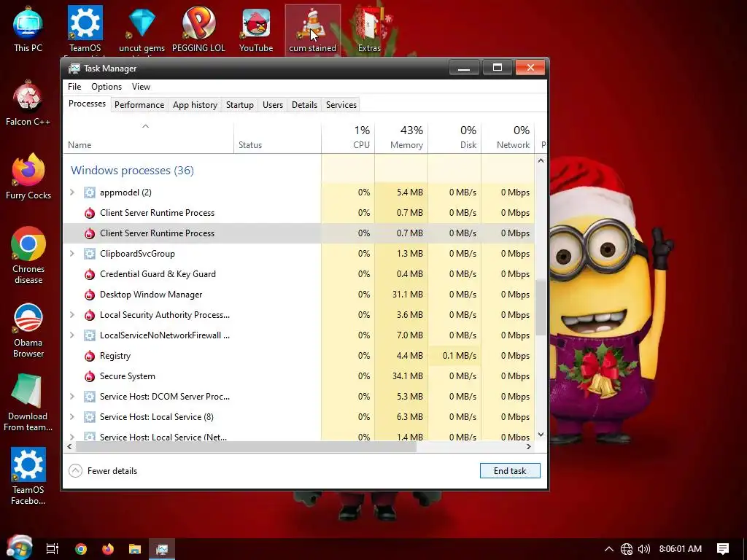Select the Processes tab
Image resolution: width=747 pixels, height=560 pixels.
tap(88, 104)
